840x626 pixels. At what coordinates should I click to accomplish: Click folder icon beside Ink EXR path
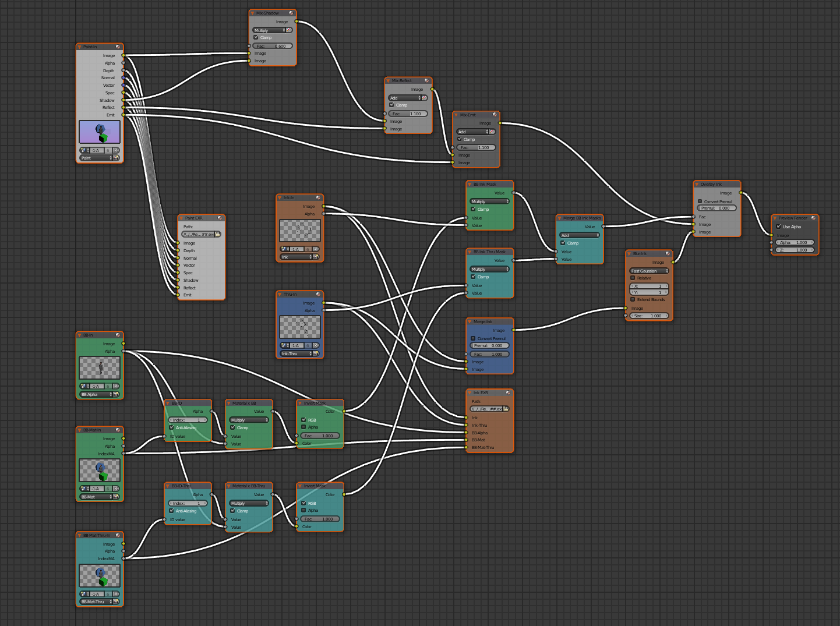click(x=506, y=409)
